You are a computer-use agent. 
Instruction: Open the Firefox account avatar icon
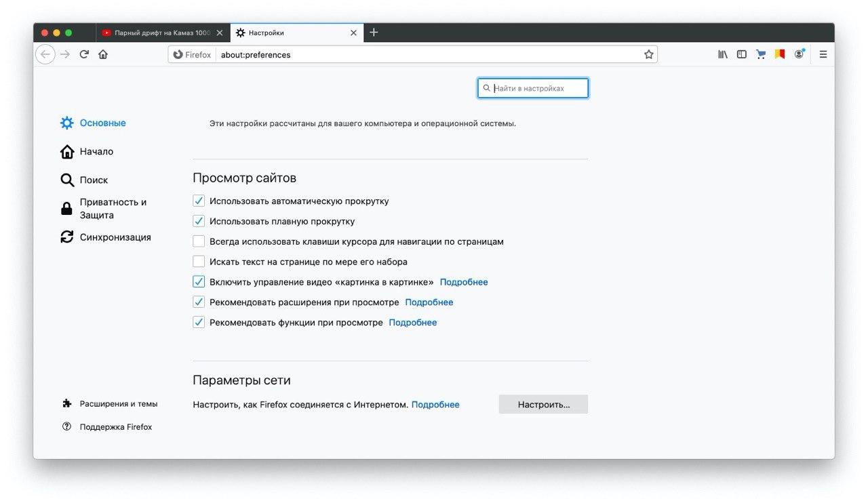[x=800, y=54]
